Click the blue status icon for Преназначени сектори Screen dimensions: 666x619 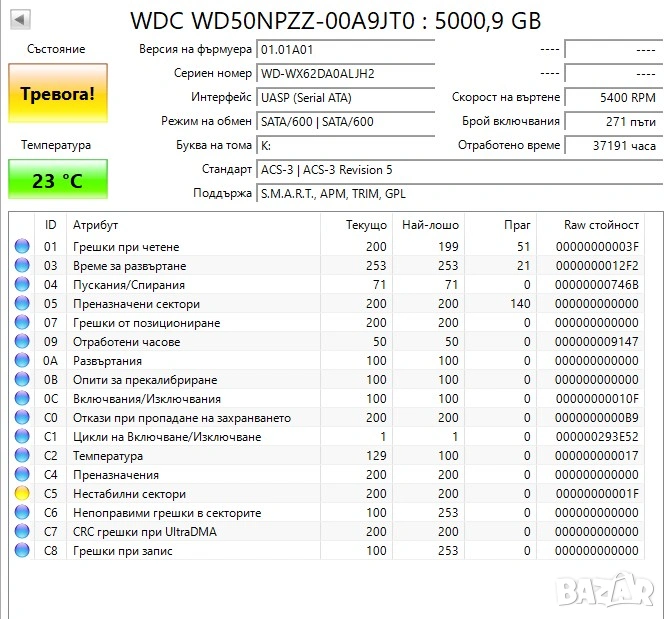click(22, 304)
